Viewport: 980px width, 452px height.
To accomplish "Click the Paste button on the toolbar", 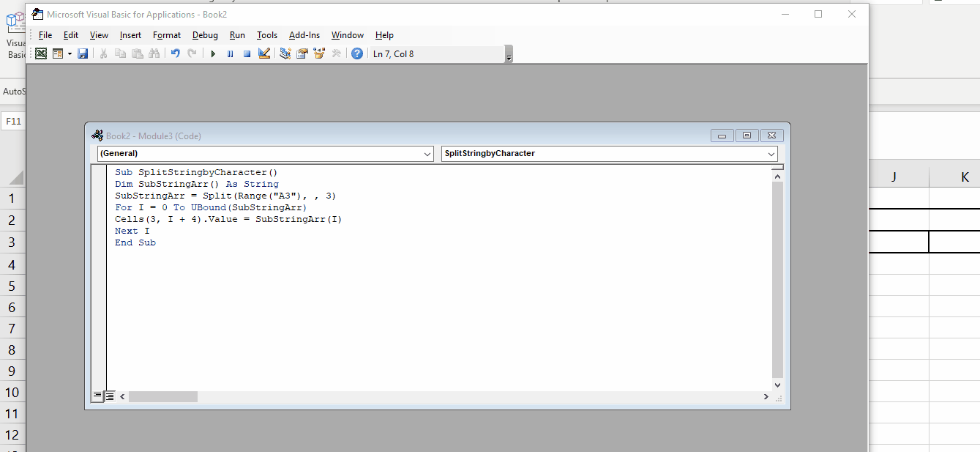I will (x=137, y=53).
